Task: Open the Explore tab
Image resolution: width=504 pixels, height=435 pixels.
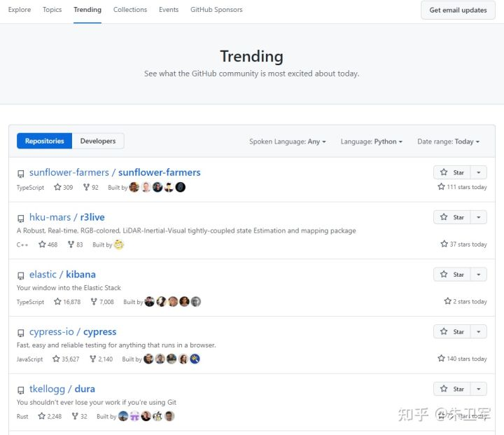Action: [20, 10]
